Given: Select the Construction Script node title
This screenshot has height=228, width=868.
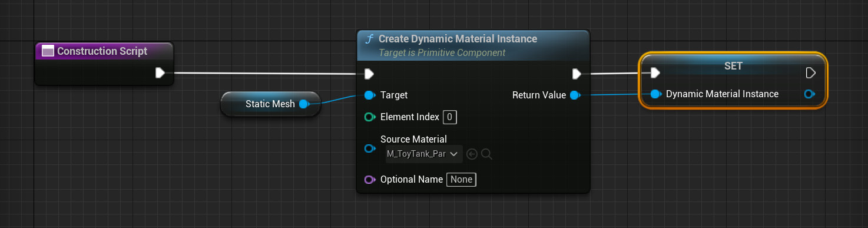Looking at the screenshot, I should tap(102, 51).
